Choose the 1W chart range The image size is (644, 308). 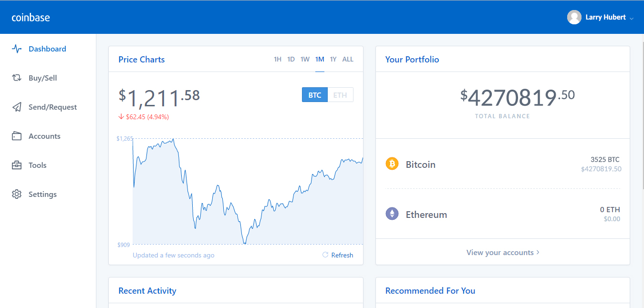[305, 60]
